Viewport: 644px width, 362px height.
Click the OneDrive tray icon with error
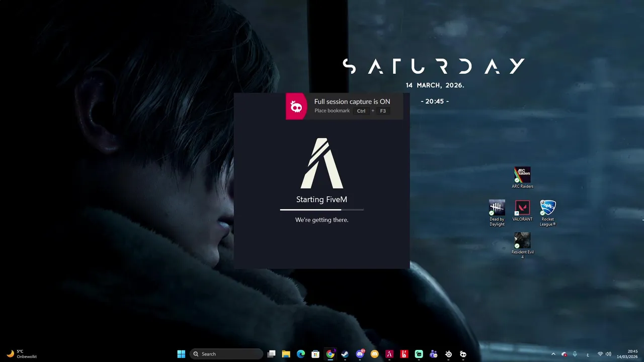coord(564,354)
